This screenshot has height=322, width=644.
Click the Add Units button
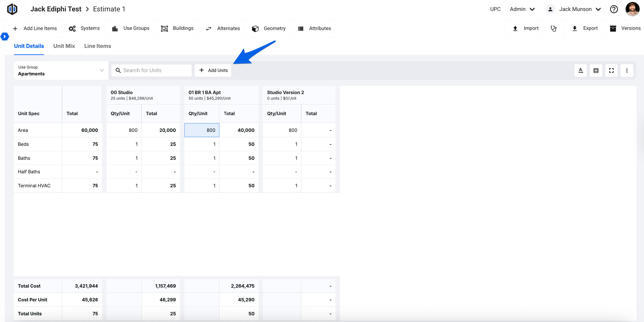213,70
